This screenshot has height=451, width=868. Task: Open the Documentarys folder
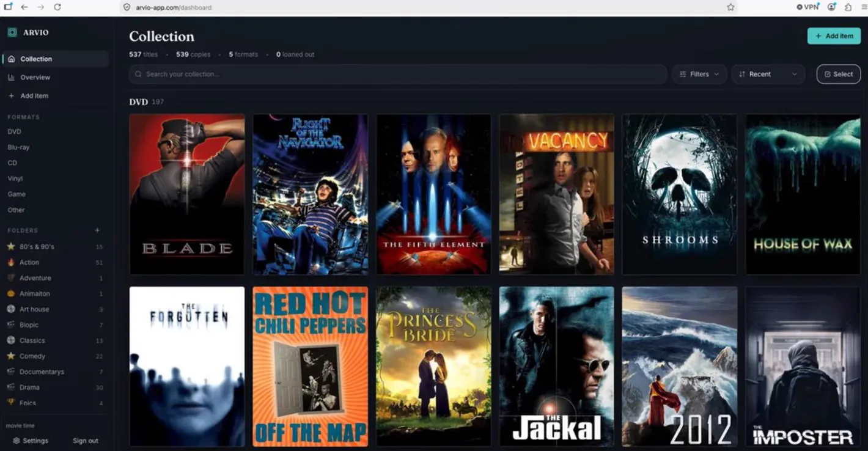point(55,372)
